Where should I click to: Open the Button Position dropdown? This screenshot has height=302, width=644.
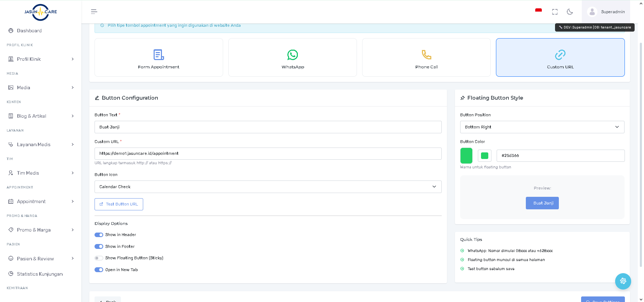coord(542,127)
